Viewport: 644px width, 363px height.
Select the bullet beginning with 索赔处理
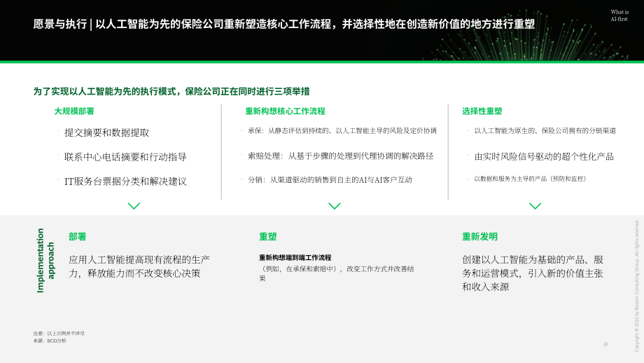340,156
